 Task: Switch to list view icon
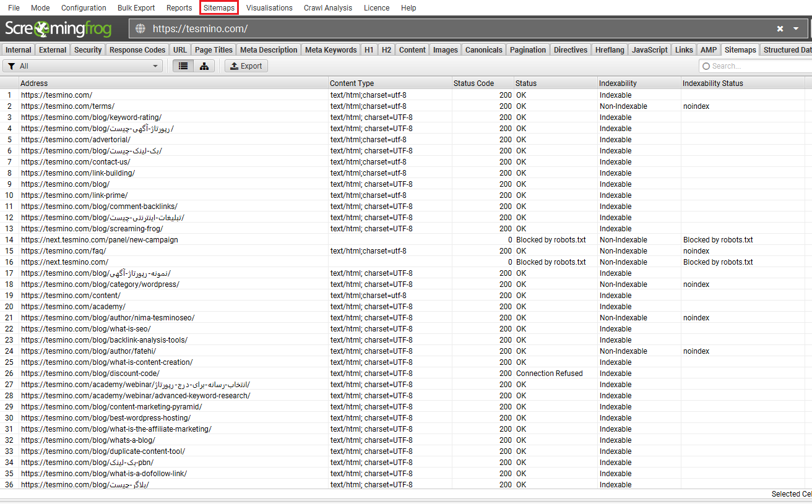tap(183, 66)
